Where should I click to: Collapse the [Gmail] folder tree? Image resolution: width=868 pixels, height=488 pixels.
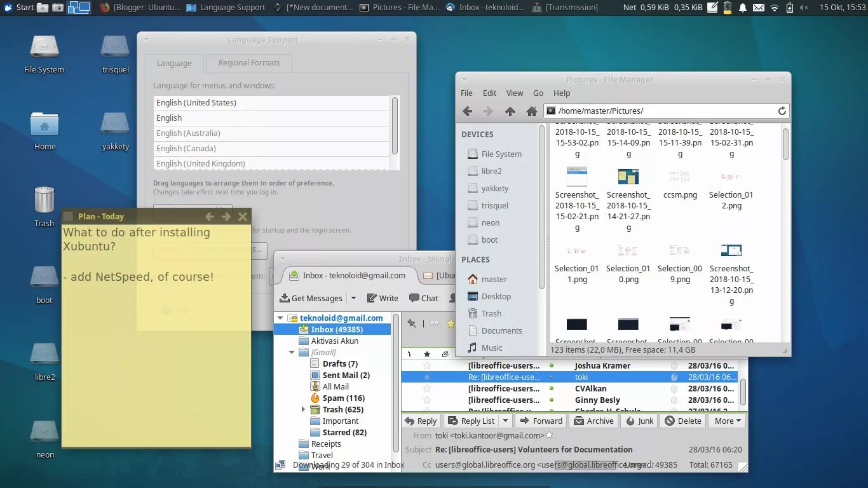(292, 352)
